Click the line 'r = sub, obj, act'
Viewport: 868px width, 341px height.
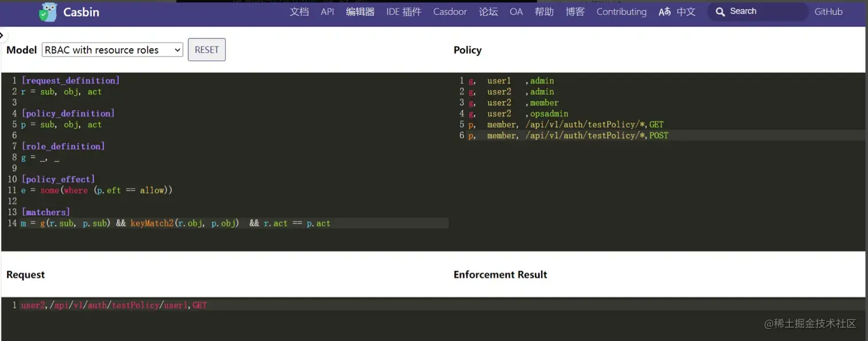tap(61, 91)
